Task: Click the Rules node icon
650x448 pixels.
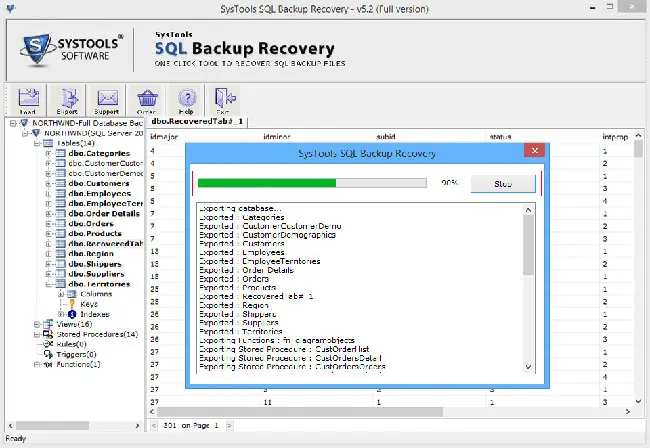Action: pyautogui.click(x=48, y=344)
